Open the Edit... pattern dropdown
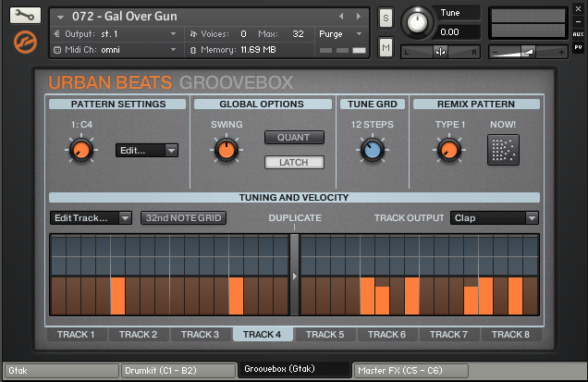 [146, 150]
